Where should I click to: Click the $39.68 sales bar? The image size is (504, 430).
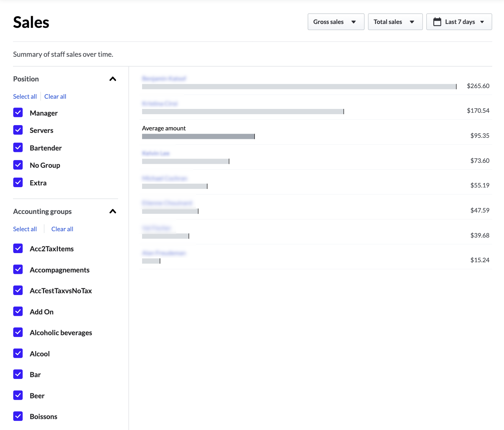166,236
